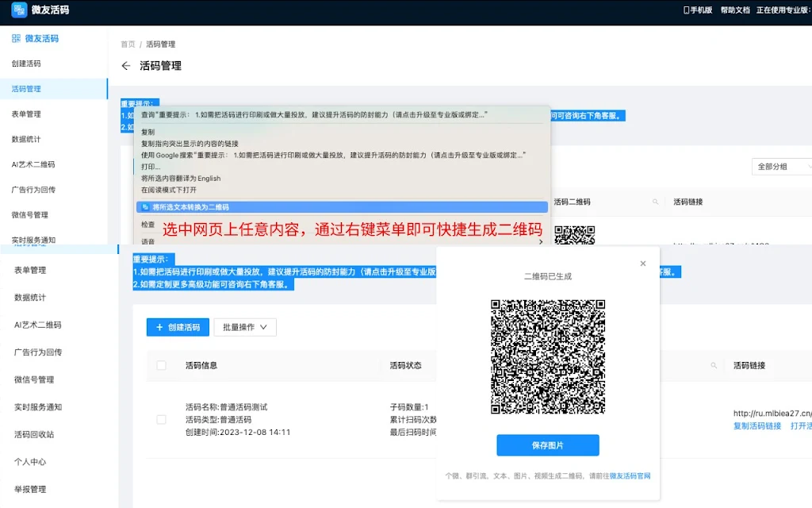Viewport: 812px width, 508px height.
Task: Choose 复制指向突出显示的内容的链接 menu entry
Action: click(x=190, y=144)
